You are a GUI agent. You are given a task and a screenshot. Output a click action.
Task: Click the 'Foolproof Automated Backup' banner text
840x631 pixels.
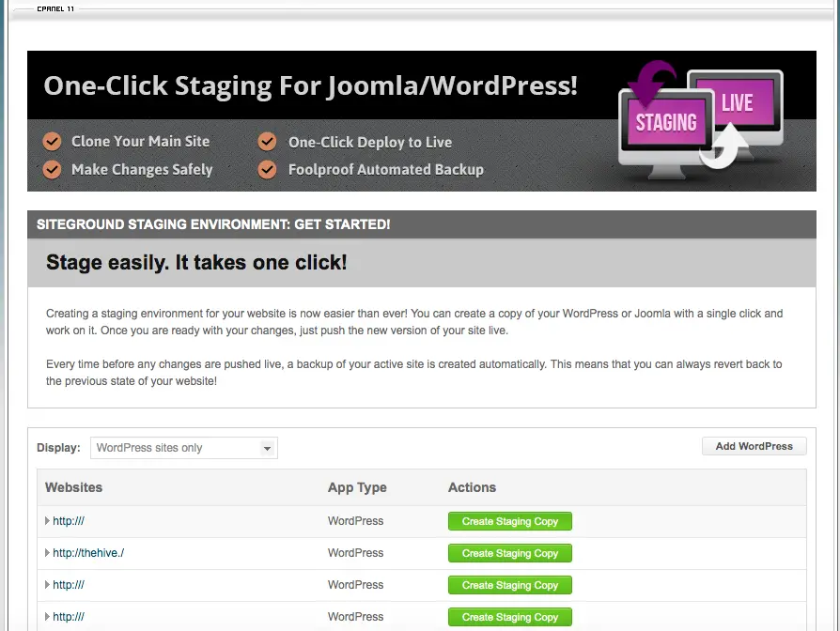click(x=386, y=170)
